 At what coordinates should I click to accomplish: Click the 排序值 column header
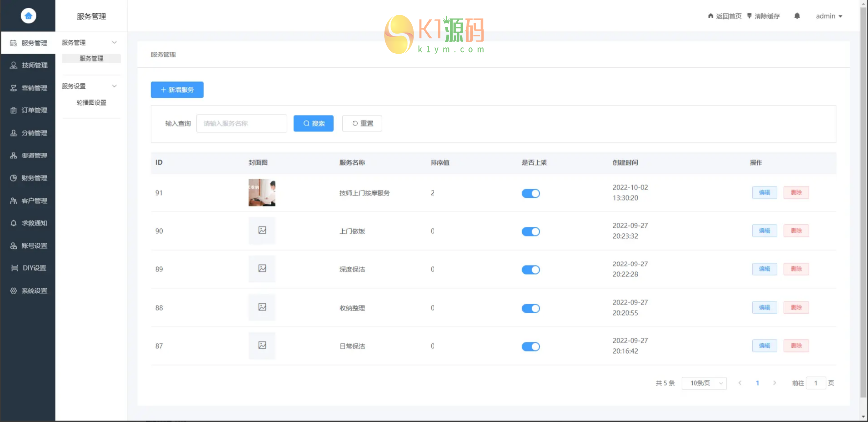pyautogui.click(x=440, y=163)
